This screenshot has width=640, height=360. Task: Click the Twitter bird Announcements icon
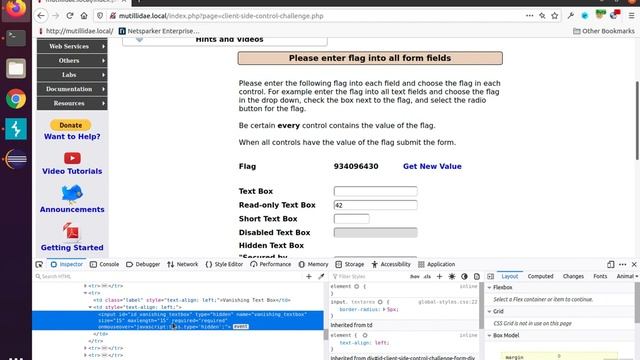[x=72, y=194]
